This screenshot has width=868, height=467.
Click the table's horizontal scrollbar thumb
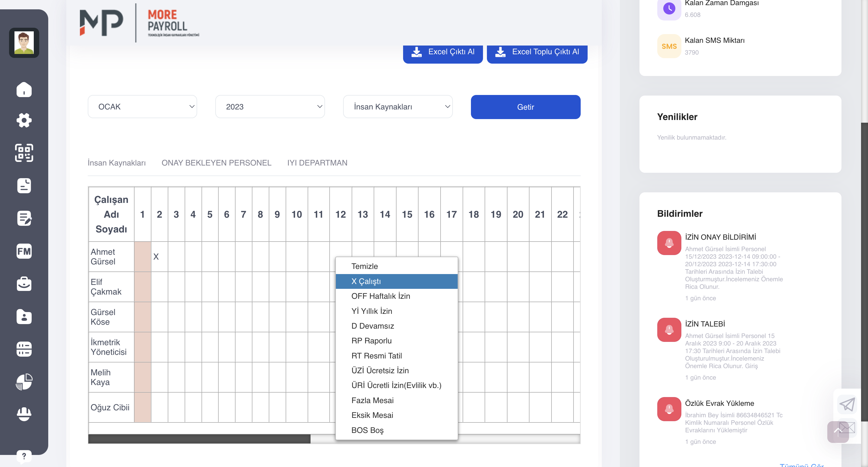pyautogui.click(x=199, y=439)
